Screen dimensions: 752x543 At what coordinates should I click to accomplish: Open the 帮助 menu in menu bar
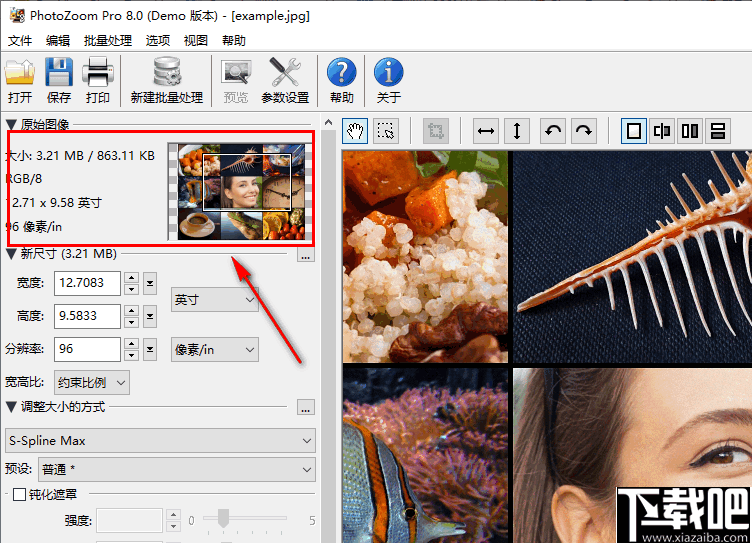point(234,40)
